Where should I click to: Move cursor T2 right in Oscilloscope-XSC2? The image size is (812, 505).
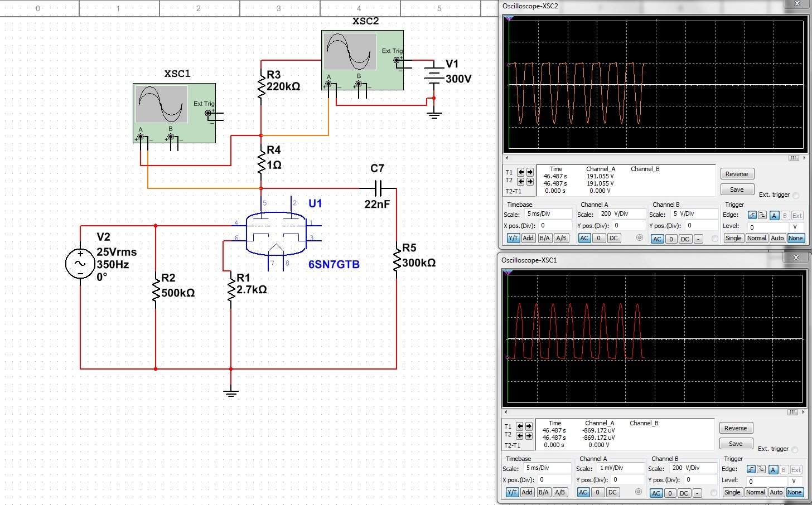point(530,181)
